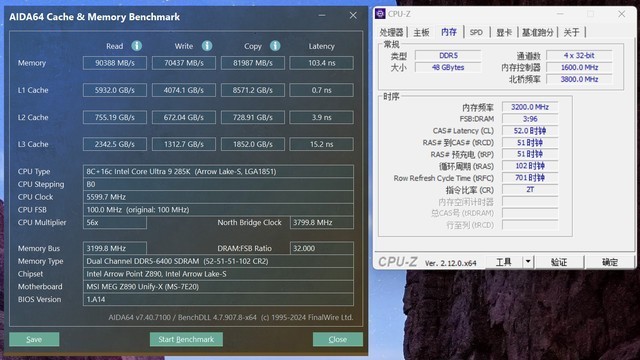Click the L1 Cache Write value 4074.1 GB/s

[184, 90]
